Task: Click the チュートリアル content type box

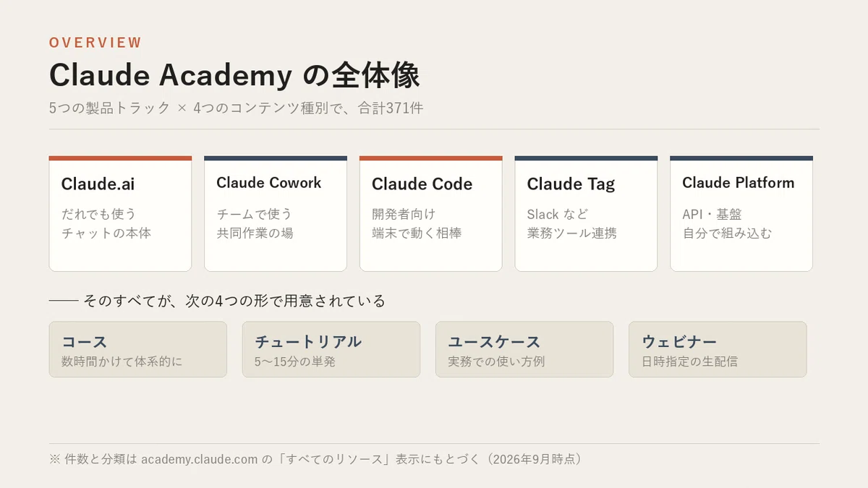Action: 331,349
